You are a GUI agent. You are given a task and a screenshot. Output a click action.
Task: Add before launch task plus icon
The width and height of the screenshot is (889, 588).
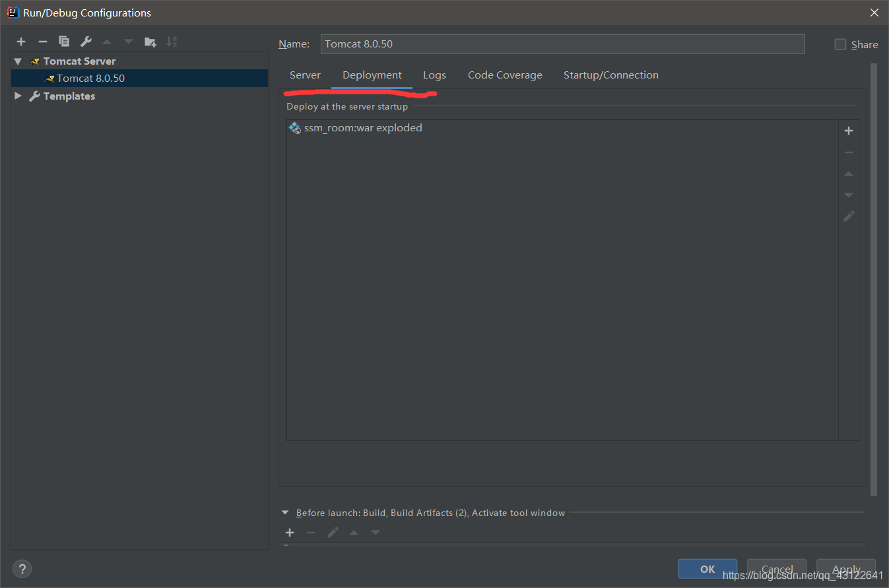(x=290, y=533)
